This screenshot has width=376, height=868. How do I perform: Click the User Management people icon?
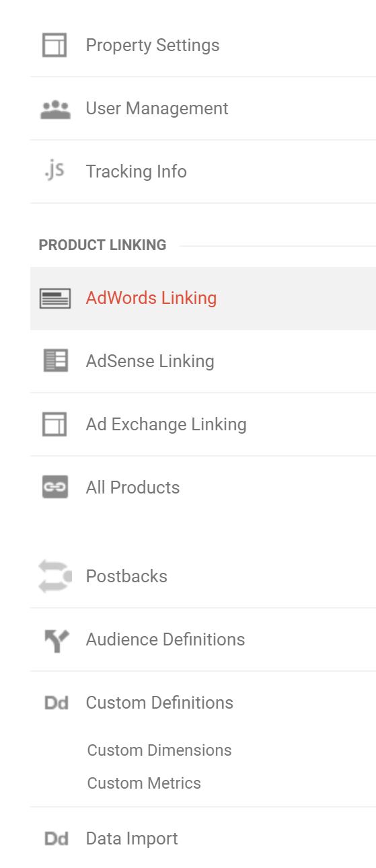pyautogui.click(x=55, y=110)
